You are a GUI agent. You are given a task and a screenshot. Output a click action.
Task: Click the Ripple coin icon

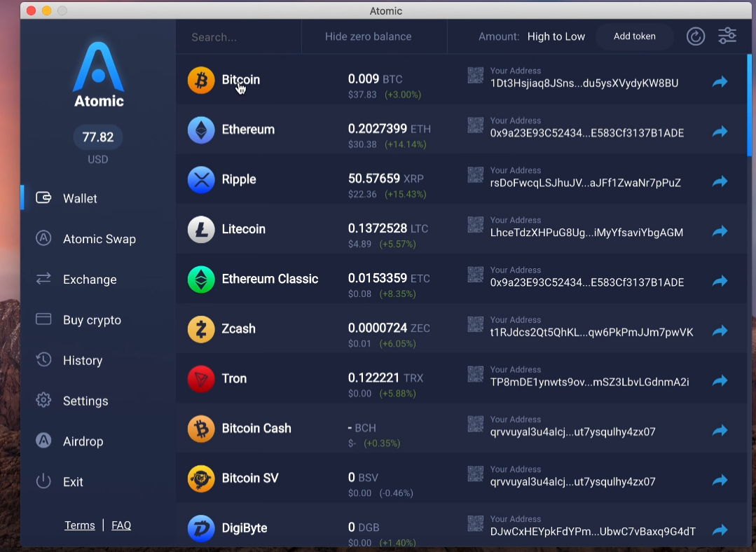(201, 179)
